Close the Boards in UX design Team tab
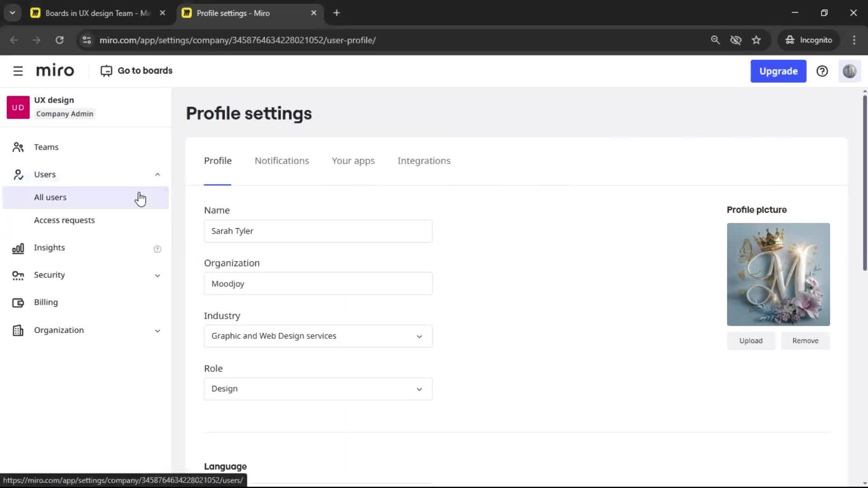The image size is (868, 488). click(162, 13)
